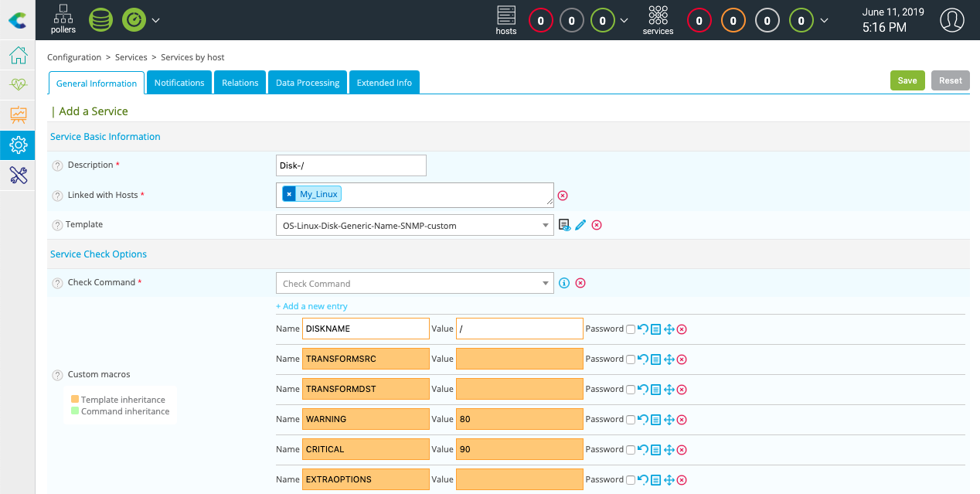980x494 pixels.
Task: Open the Configuration gear icon in sidebar
Action: pyautogui.click(x=18, y=145)
